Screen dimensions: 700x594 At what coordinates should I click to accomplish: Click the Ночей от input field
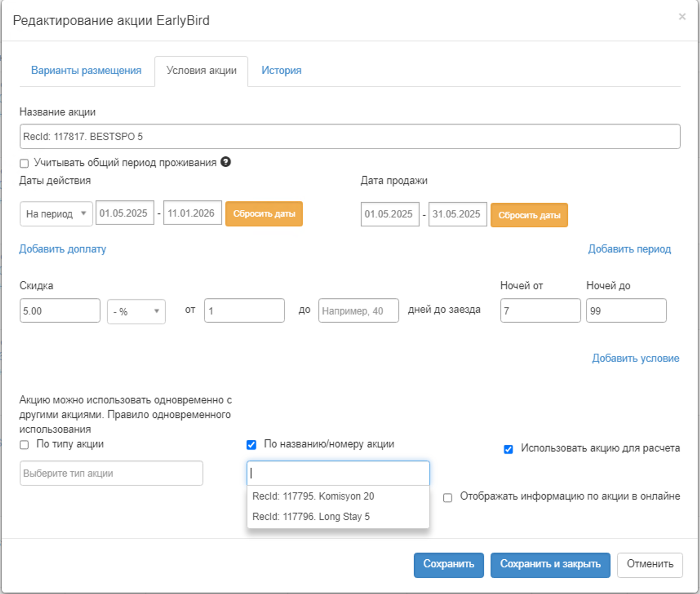point(540,311)
